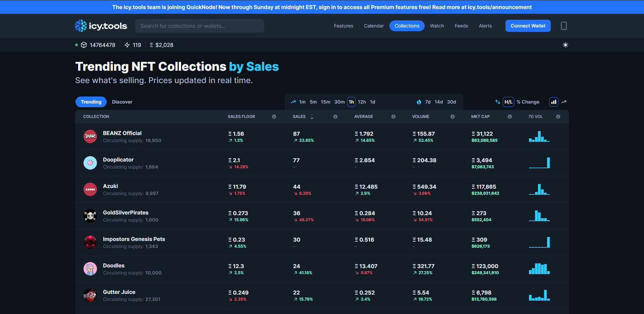644x314 pixels.
Task: Sort by the SALES column arrows
Action: coord(312,117)
